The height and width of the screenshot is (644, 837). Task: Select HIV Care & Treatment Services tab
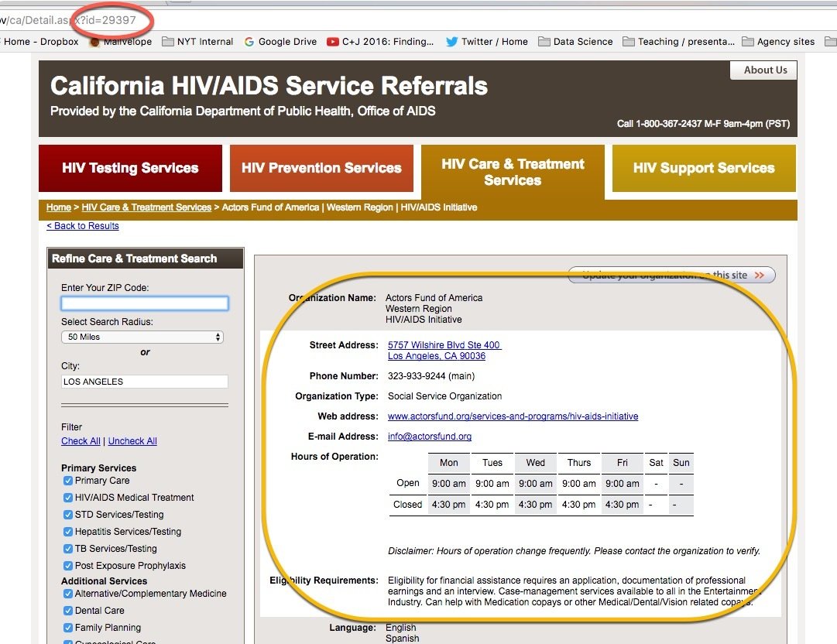point(513,172)
